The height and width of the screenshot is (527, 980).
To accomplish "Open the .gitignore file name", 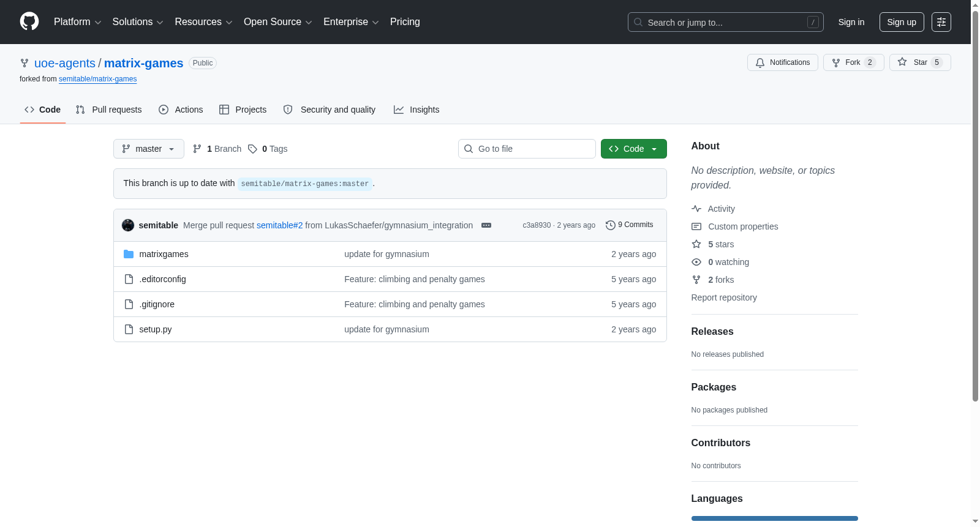I will tap(157, 304).
